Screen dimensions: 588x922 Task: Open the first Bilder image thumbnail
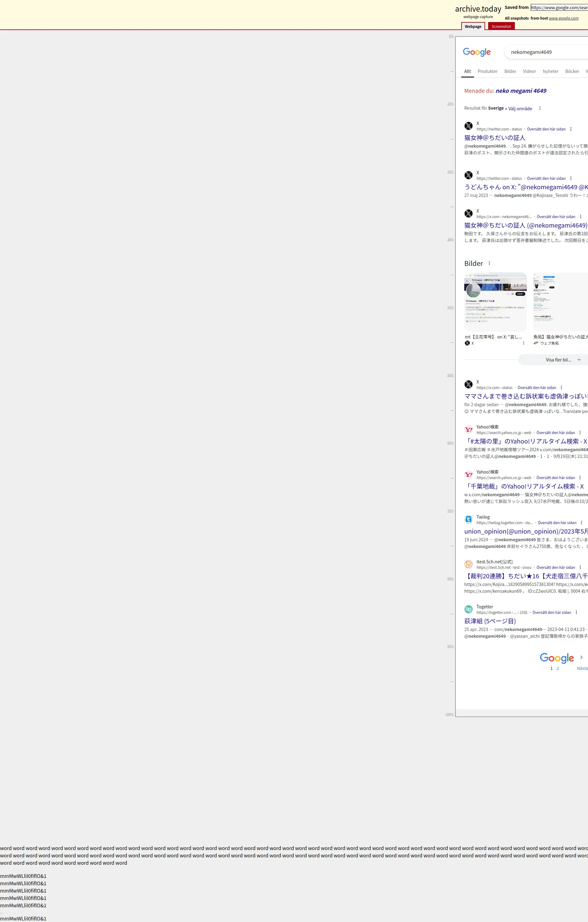[496, 302]
